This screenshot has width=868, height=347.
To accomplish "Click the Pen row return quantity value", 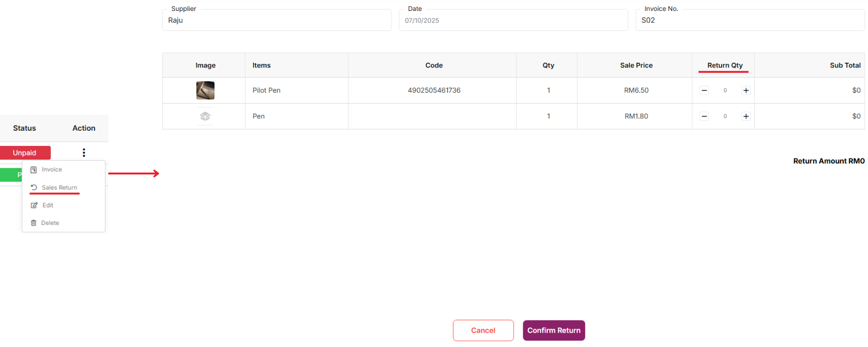I will 725,116.
